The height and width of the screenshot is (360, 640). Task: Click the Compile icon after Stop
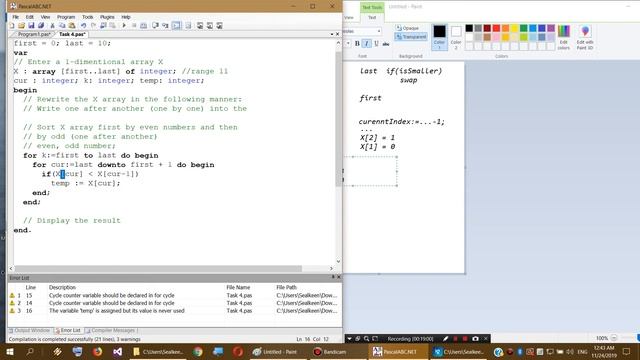click(x=144, y=26)
